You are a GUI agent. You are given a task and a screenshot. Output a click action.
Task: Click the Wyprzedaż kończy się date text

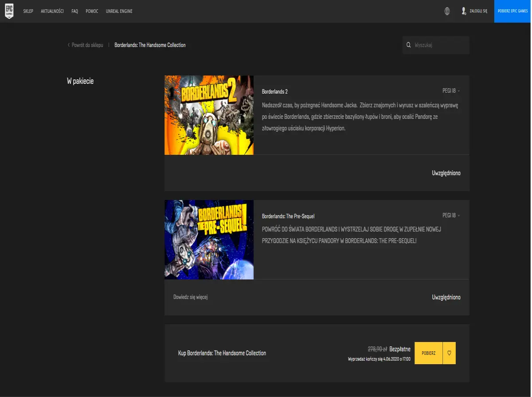coord(379,359)
